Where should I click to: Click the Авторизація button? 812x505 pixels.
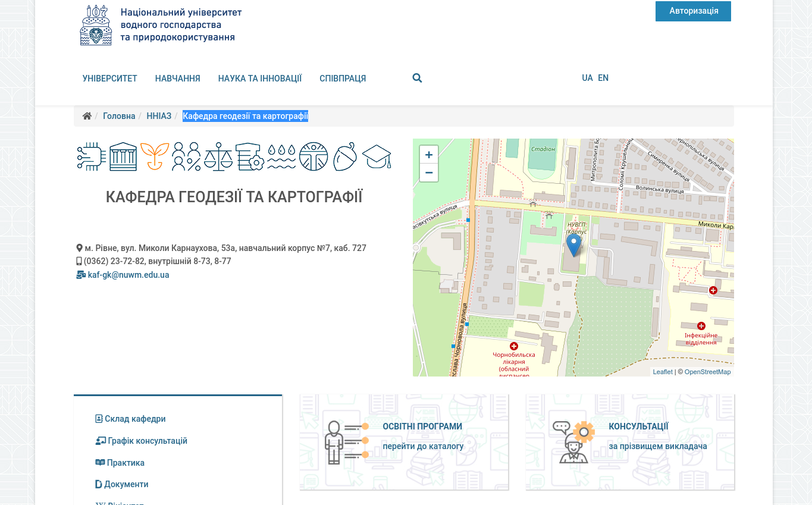[693, 11]
